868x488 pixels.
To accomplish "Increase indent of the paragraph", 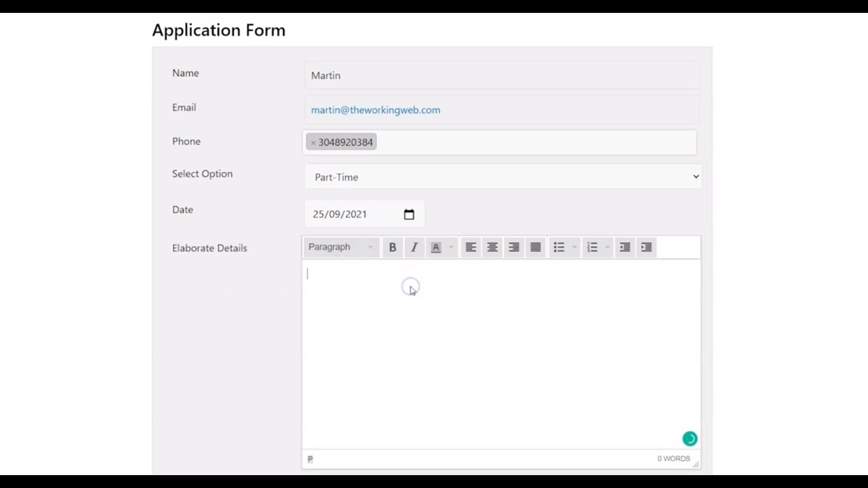I will pos(646,247).
